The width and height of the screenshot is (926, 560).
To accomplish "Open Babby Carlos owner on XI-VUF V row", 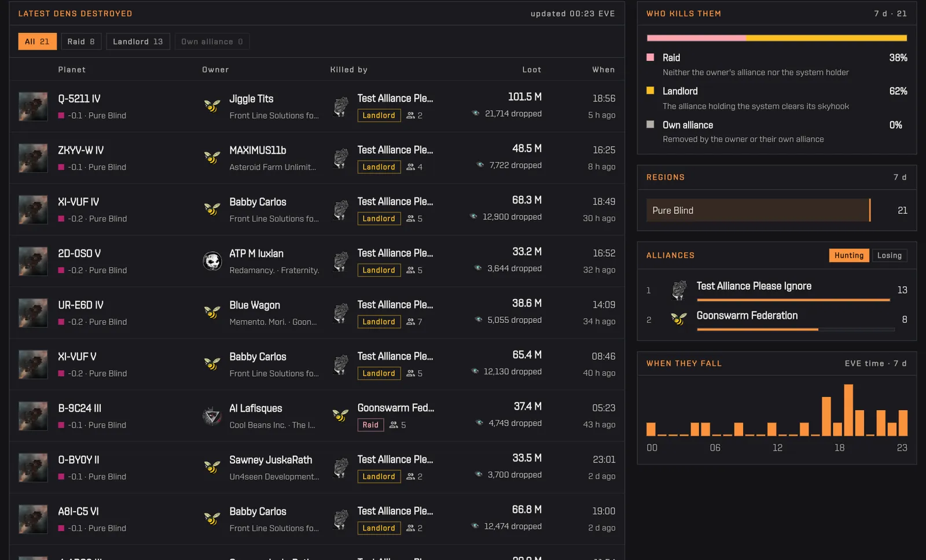I will point(258,357).
